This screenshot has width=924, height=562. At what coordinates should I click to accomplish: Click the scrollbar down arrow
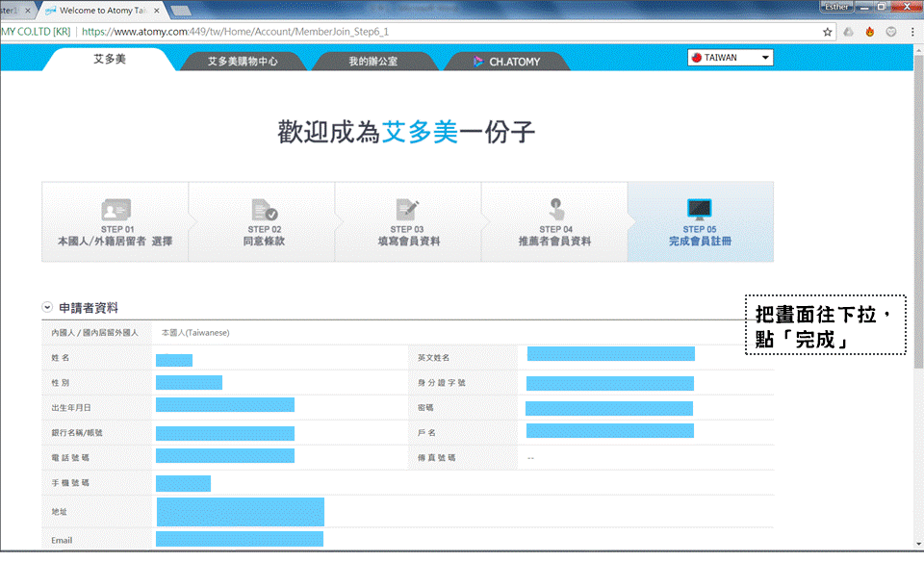point(918,545)
